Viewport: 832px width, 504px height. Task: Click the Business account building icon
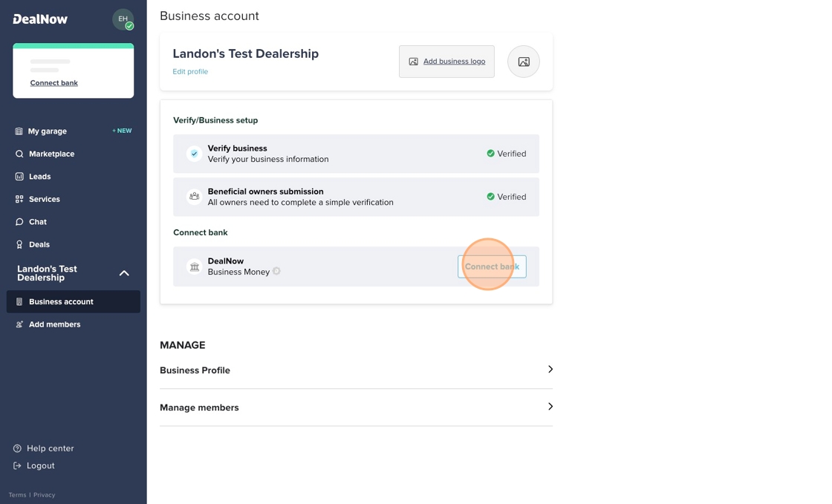tap(19, 301)
